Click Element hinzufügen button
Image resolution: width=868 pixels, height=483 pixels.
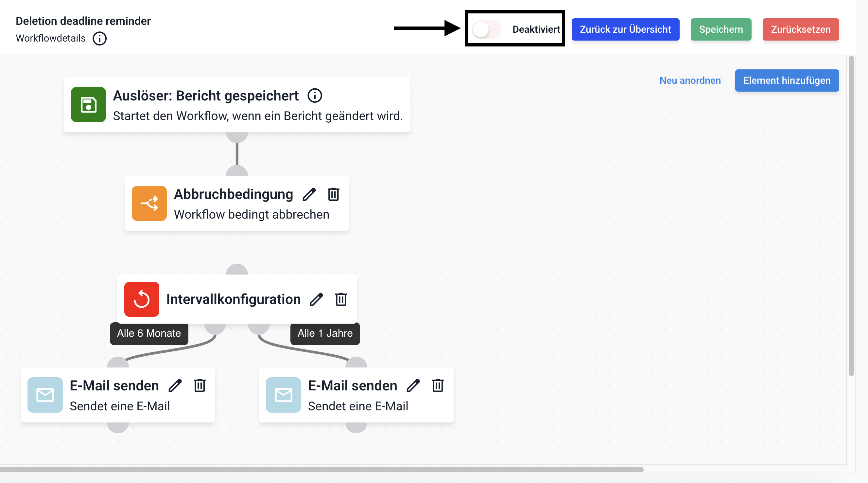tap(787, 80)
